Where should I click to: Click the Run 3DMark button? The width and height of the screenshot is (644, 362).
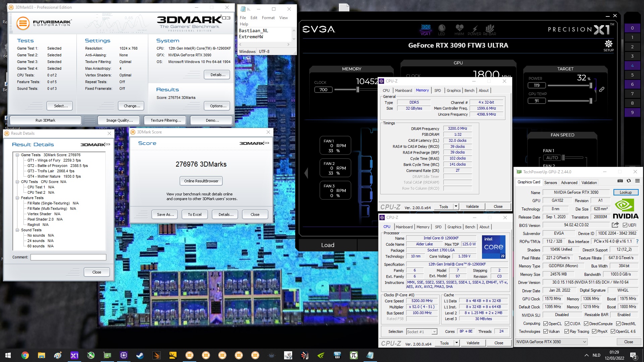45,120
